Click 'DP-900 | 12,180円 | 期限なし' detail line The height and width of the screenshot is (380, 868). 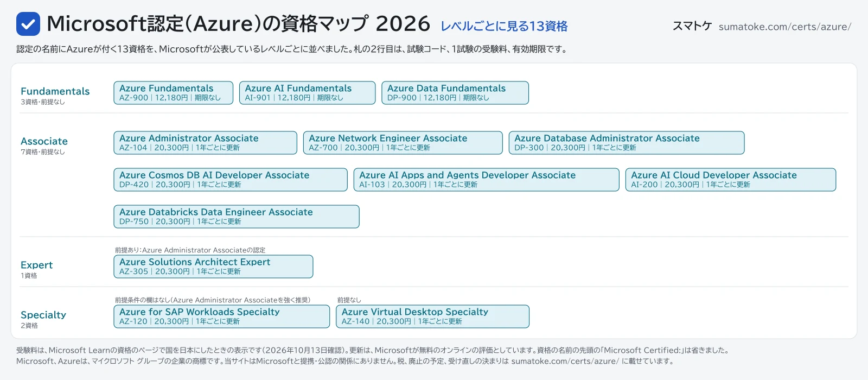[438, 98]
